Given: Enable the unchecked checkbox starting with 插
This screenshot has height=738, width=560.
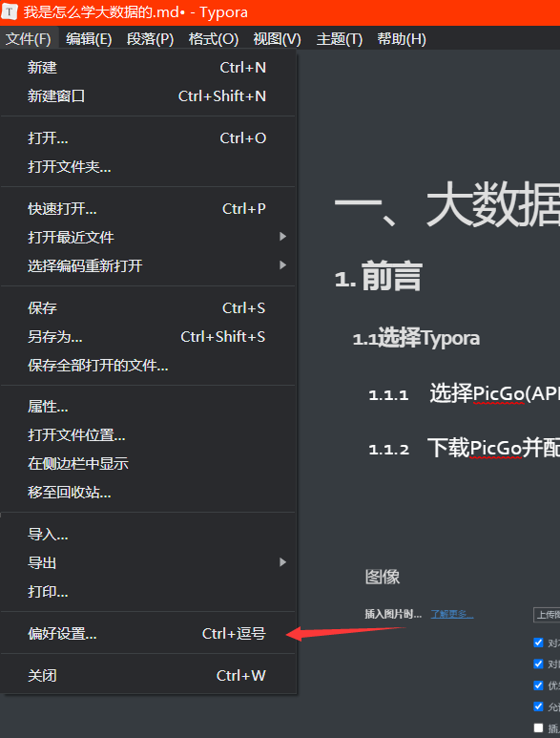Looking at the screenshot, I should tap(539, 728).
